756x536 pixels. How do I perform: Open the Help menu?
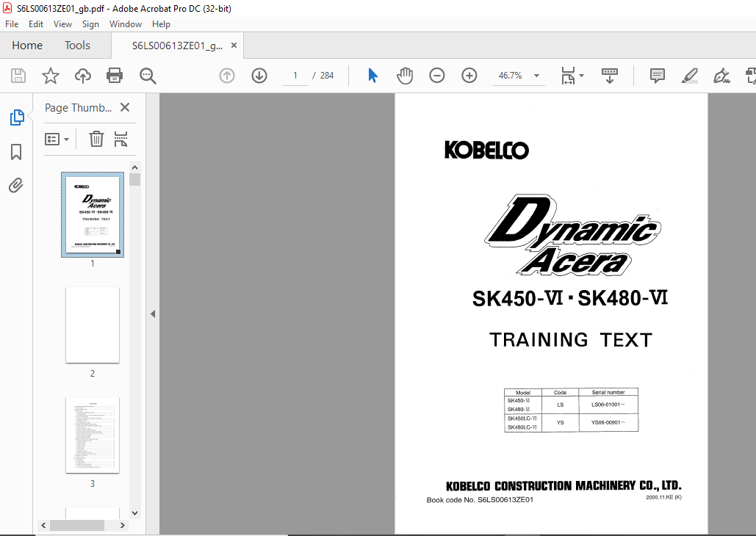[x=161, y=24]
